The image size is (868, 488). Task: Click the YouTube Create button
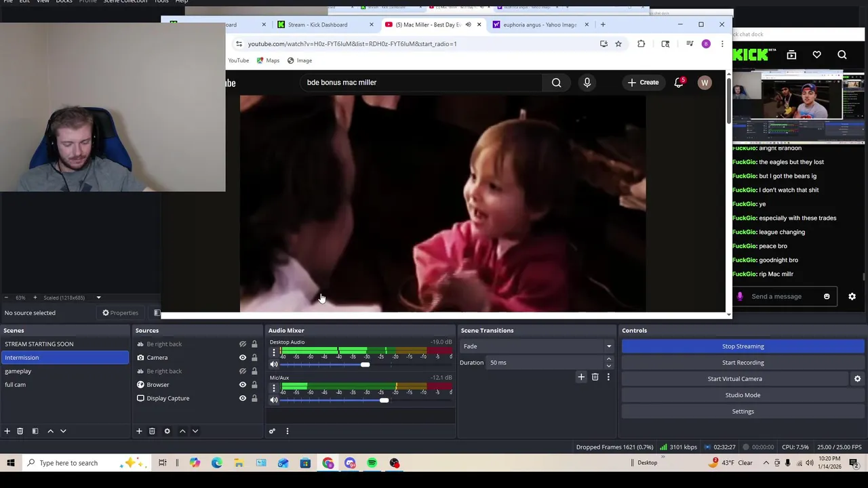[x=643, y=83]
